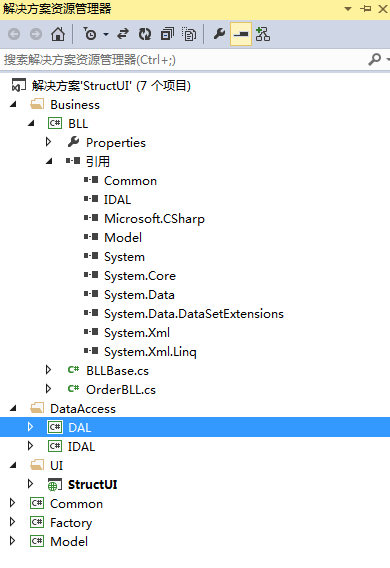
Task: Expand the Factory project node
Action: [12, 522]
